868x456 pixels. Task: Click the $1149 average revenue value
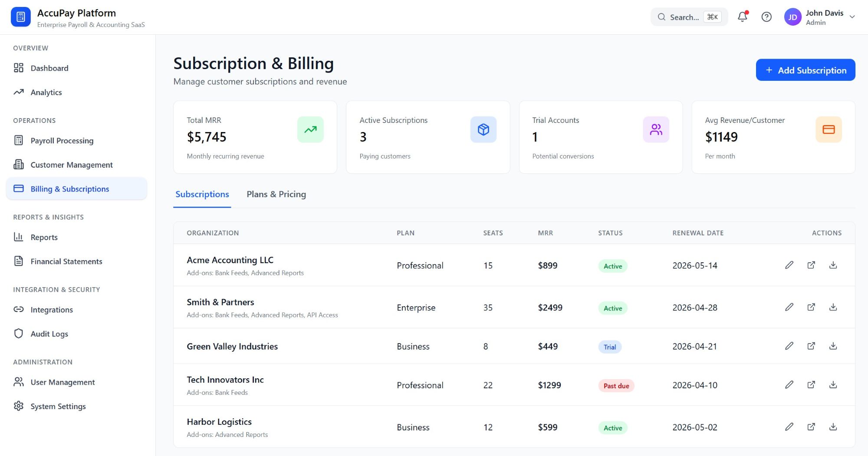[x=721, y=137]
